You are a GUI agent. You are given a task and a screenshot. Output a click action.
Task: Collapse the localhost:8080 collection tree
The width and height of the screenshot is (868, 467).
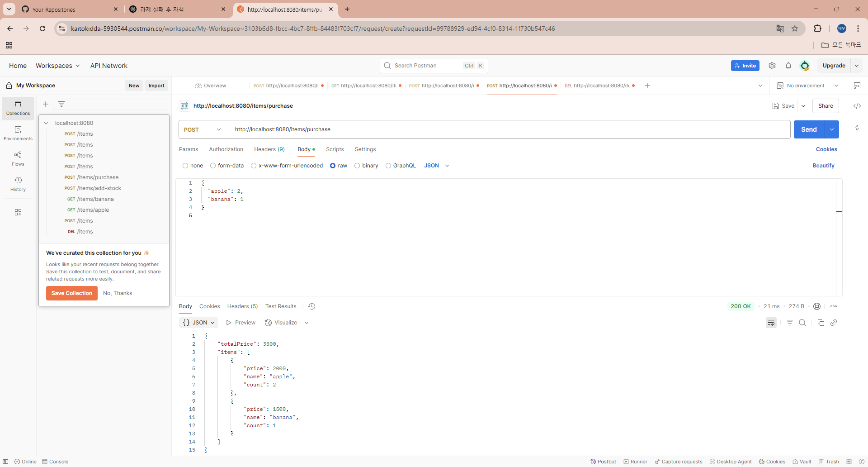click(46, 123)
